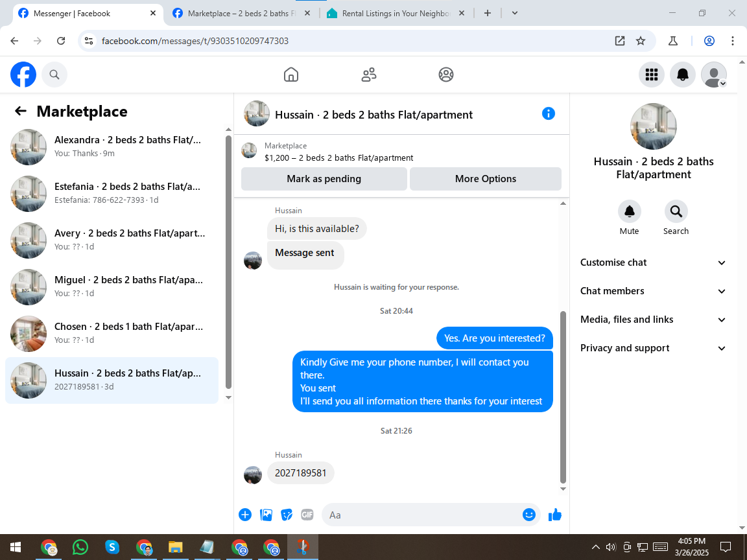
Task: Open the emoji picker smiley icon
Action: click(x=529, y=515)
